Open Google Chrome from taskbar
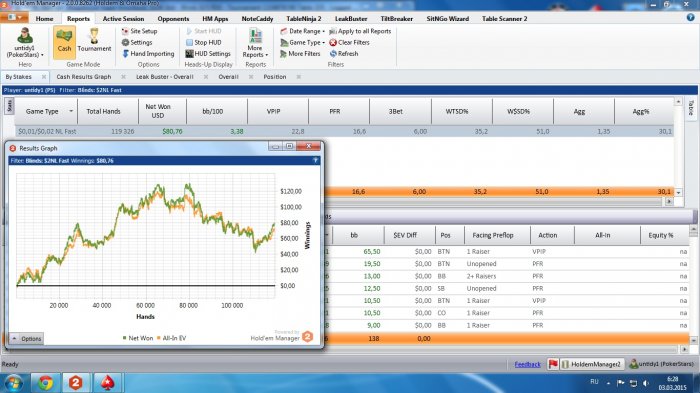 pyautogui.click(x=45, y=383)
